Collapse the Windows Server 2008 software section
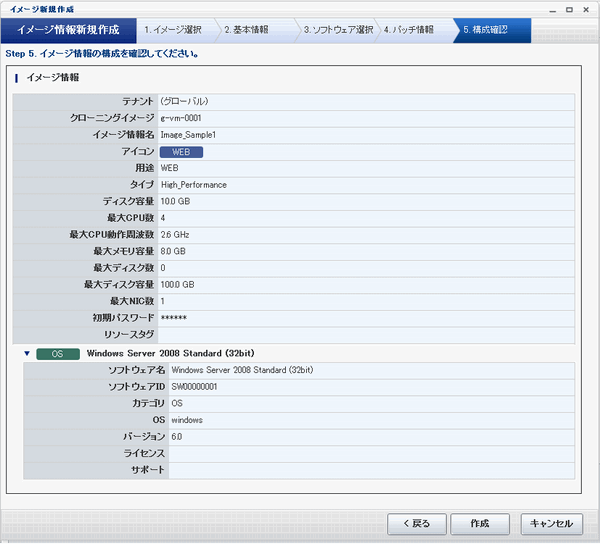 point(27,353)
